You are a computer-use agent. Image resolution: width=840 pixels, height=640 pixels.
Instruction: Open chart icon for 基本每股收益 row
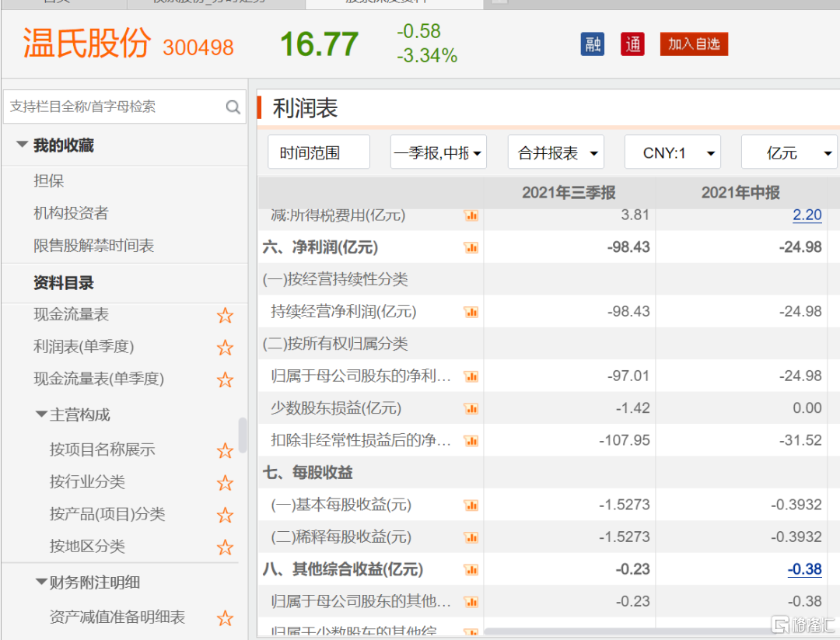(471, 505)
